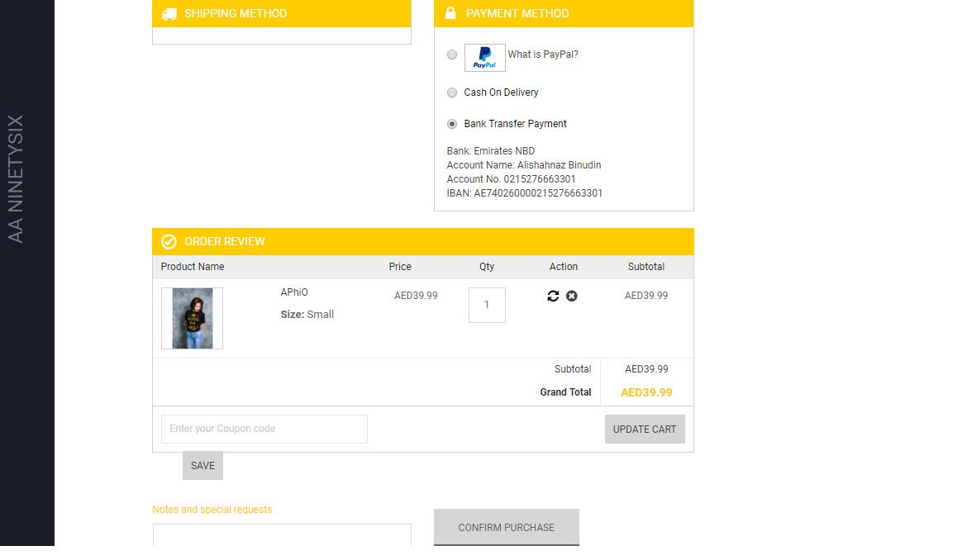Click the AA NINETYSIX sidebar logo

coord(16,178)
